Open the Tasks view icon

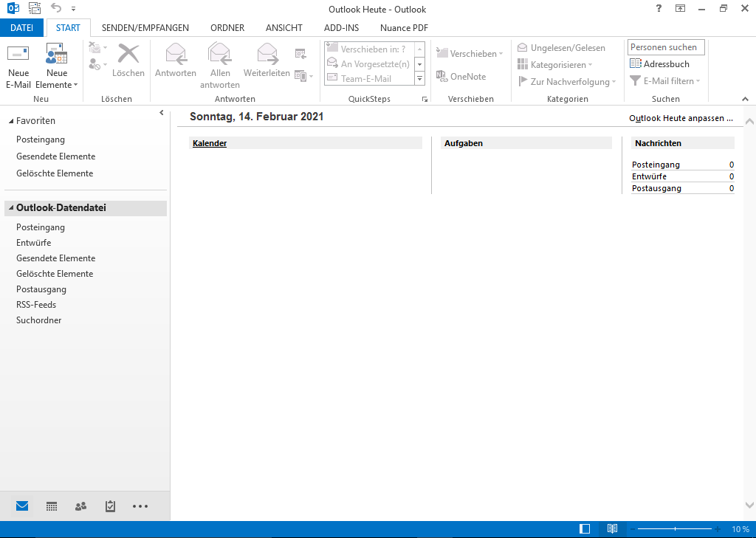point(110,506)
